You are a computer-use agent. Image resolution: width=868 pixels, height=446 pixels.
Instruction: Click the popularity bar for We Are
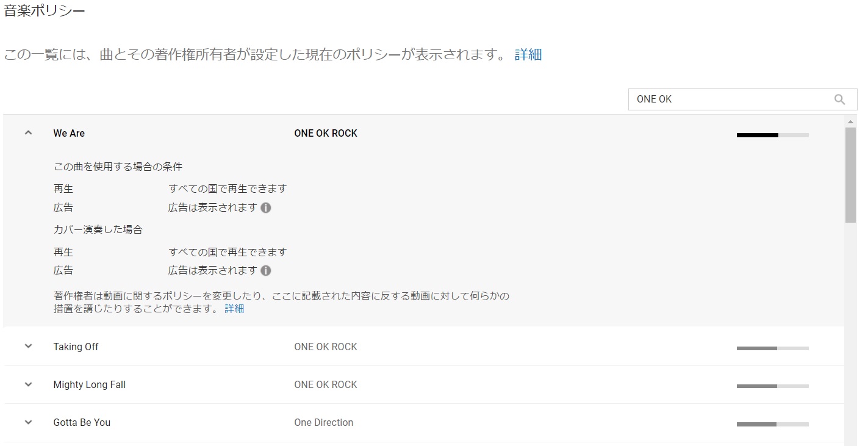(x=773, y=135)
